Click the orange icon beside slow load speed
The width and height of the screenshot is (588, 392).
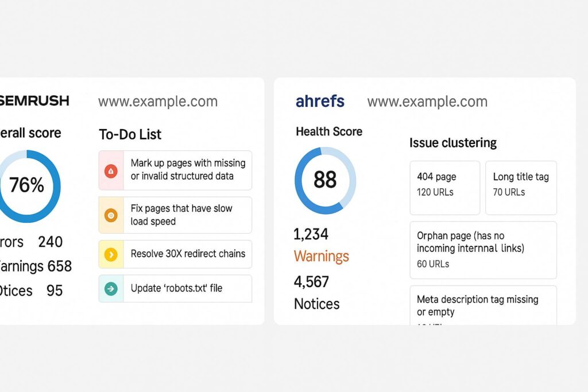[111, 215]
